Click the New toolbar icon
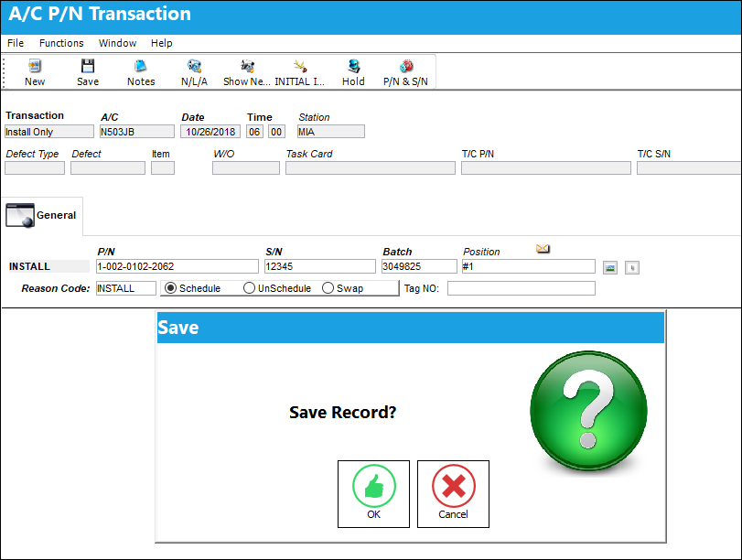Screen dimensions: 742x560 click(35, 66)
